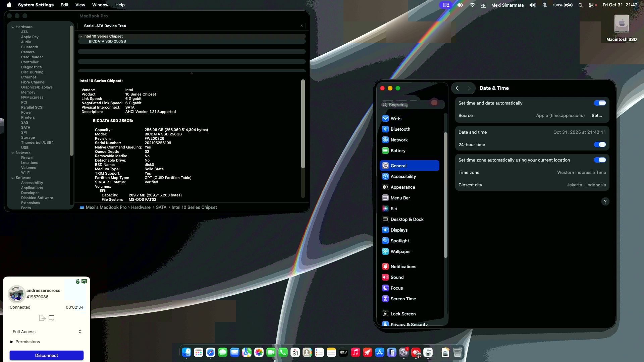The image size is (644, 362).
Task: Select Disabled Software under Software
Action: pos(37,198)
